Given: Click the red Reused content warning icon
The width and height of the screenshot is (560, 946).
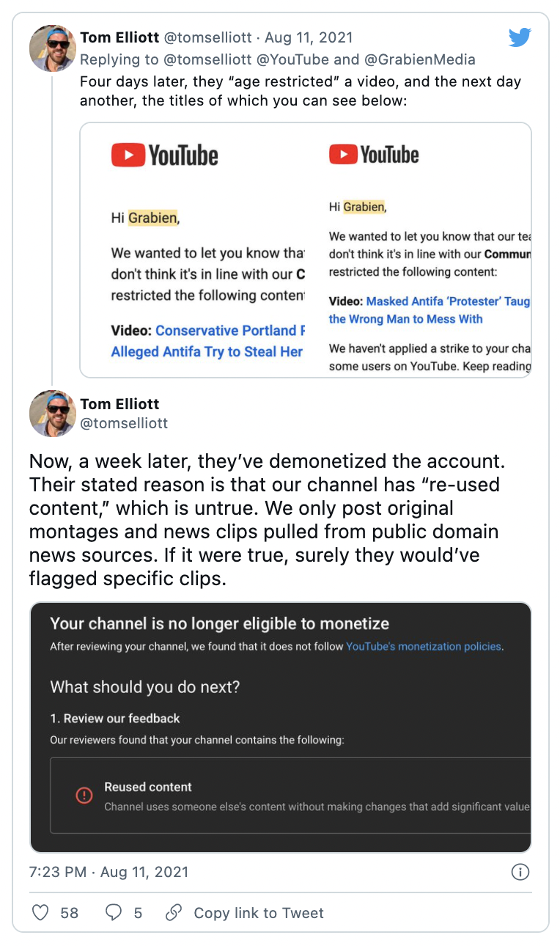Looking at the screenshot, I should (84, 796).
